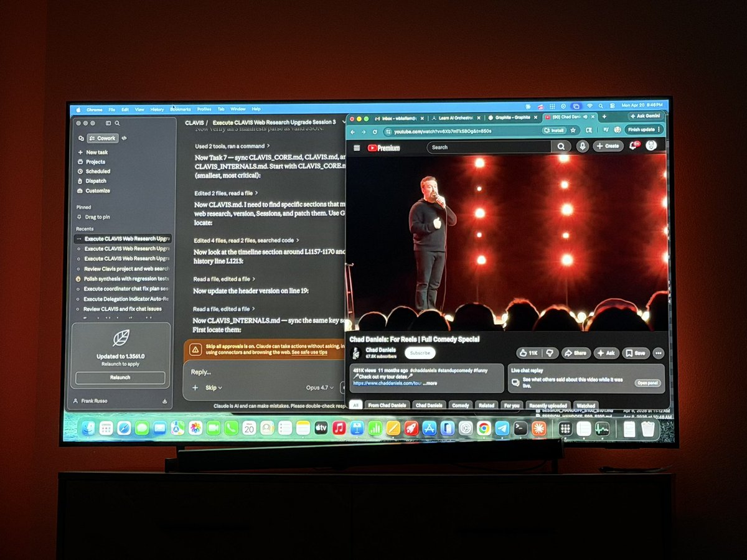Bookmark this page with the star icon
Viewport: 747px width, 560px height.
point(573,131)
